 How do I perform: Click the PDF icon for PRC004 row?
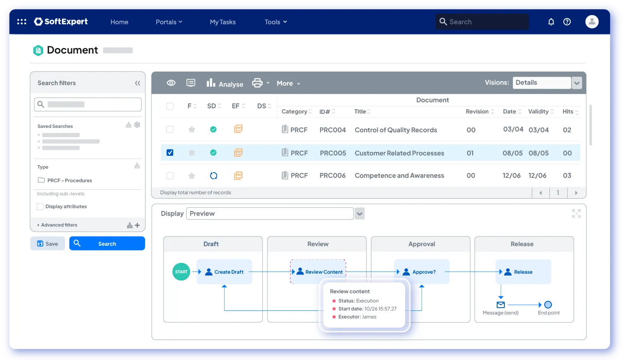coord(238,129)
